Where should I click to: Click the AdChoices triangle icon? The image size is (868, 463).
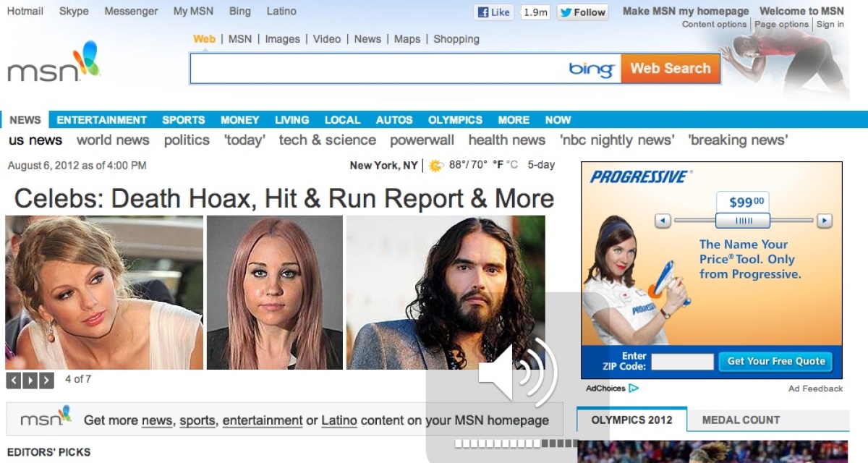634,388
